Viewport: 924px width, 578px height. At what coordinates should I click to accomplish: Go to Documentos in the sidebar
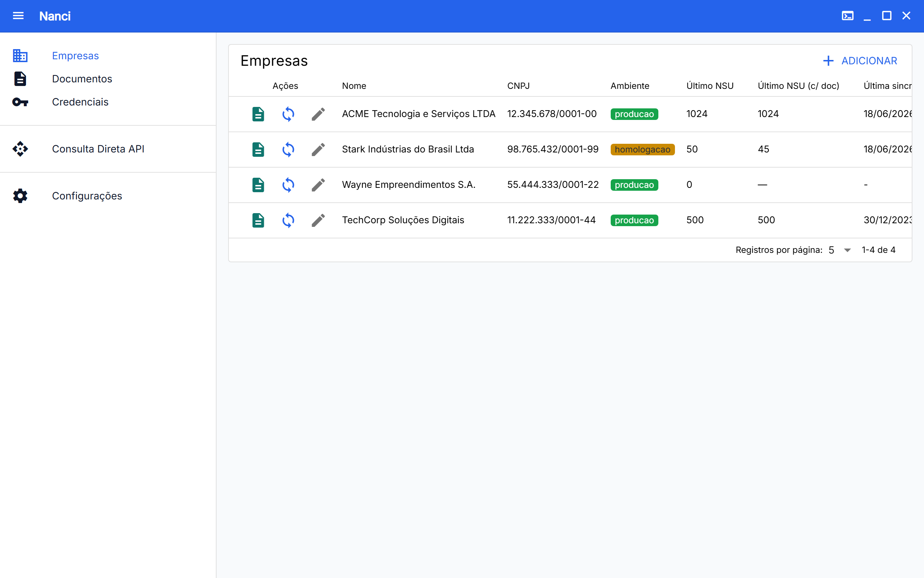pyautogui.click(x=82, y=79)
